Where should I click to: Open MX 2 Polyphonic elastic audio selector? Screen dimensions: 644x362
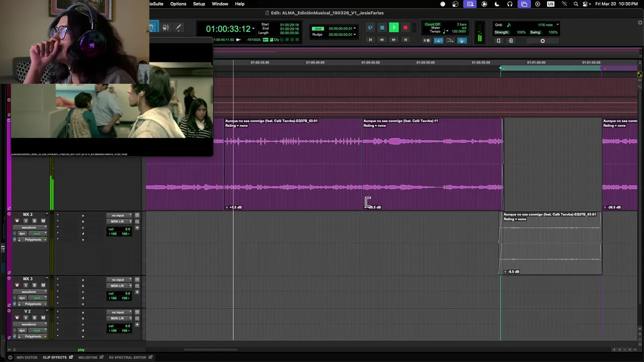point(34,239)
